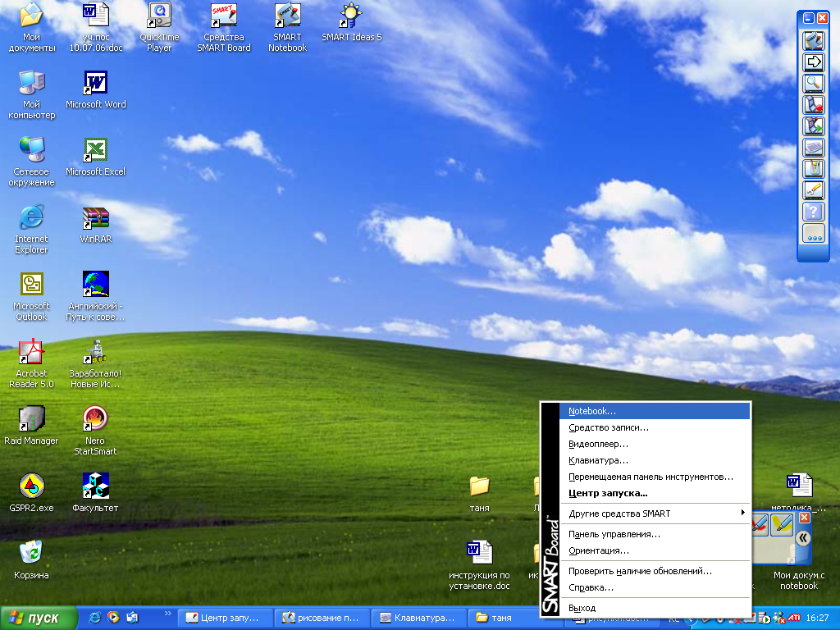This screenshot has height=630, width=840.
Task: Open the Мои документы desktop folder
Action: point(32,28)
